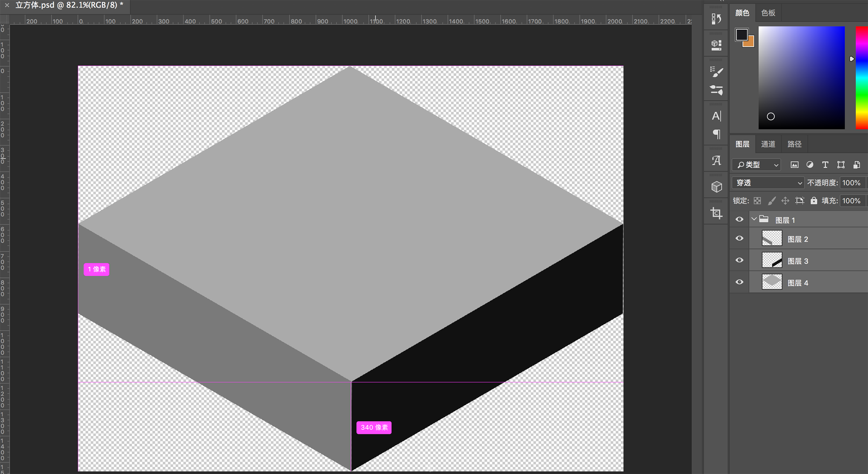Open the Character panel icon

click(716, 116)
